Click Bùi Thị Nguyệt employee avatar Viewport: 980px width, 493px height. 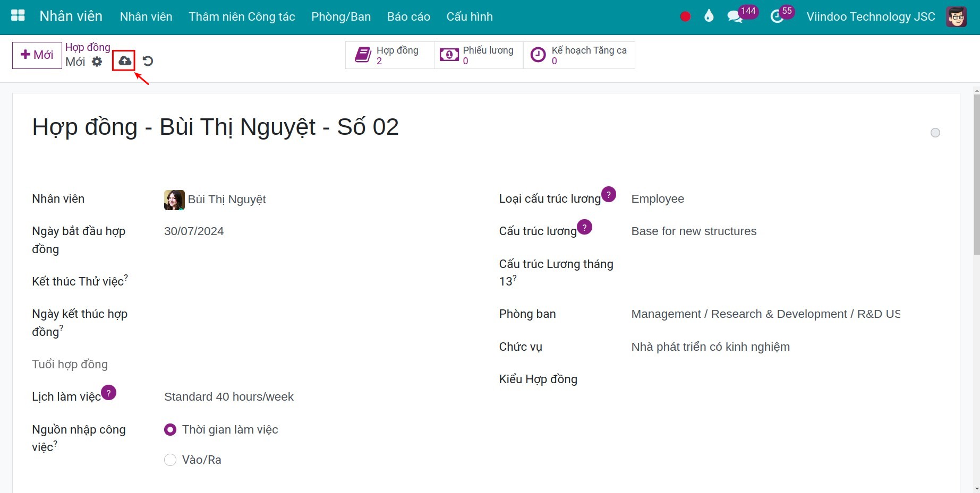[x=174, y=200]
